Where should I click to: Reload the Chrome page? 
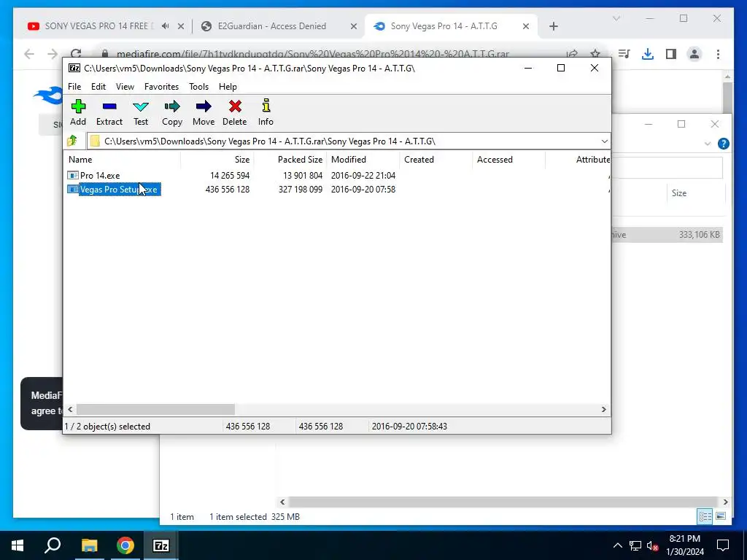(76, 54)
